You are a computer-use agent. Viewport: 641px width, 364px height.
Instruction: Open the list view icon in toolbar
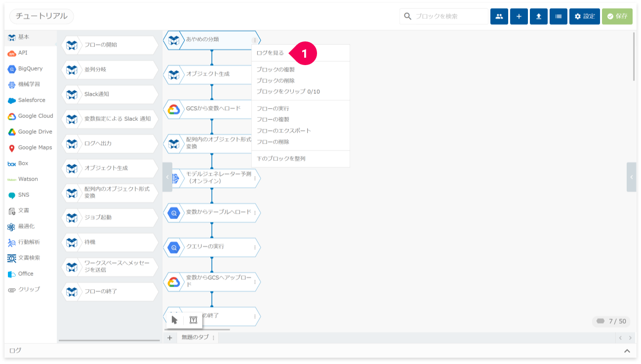click(558, 16)
